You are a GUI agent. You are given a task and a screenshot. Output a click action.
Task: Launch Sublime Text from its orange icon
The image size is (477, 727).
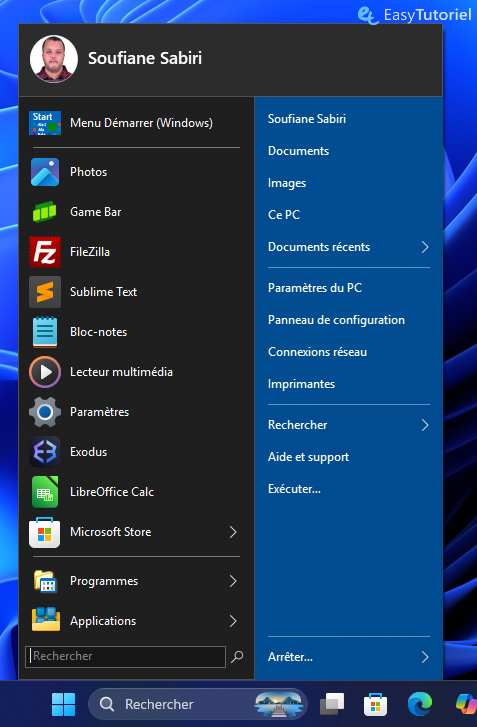45,292
